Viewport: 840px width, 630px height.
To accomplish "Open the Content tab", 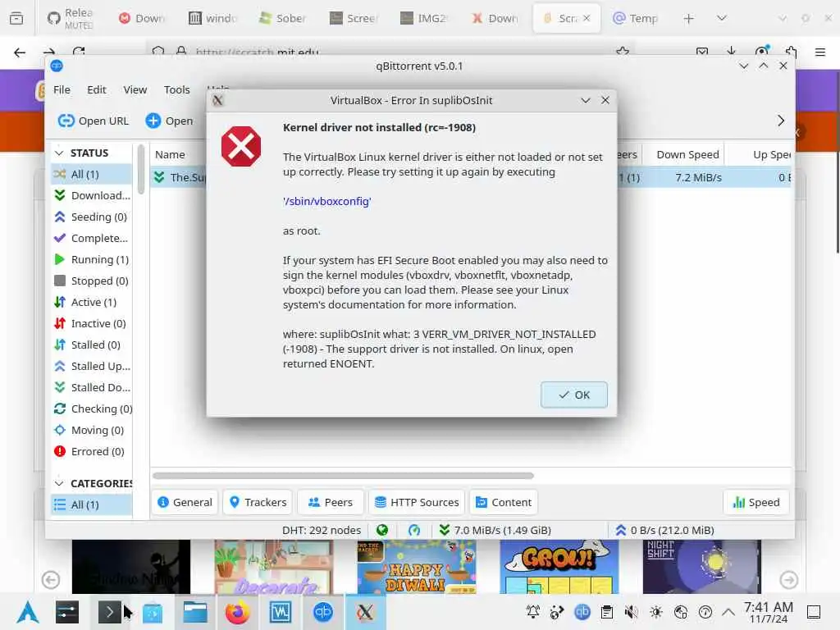I will [504, 503].
